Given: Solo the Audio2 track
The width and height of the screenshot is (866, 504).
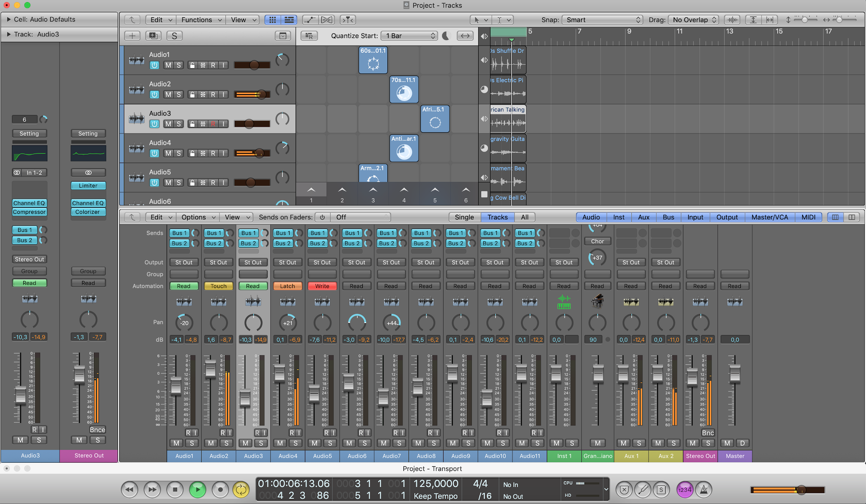Looking at the screenshot, I should tap(178, 95).
